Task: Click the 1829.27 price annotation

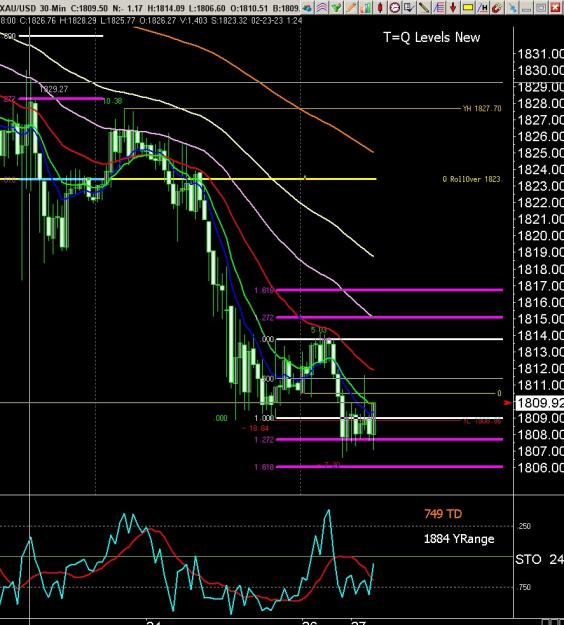Action: point(53,89)
